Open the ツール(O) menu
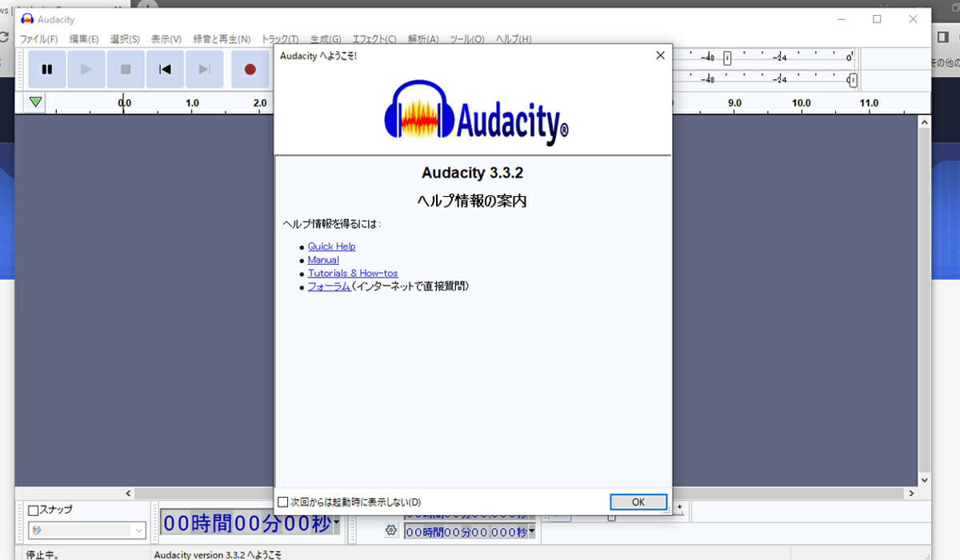The image size is (960, 560). click(467, 39)
